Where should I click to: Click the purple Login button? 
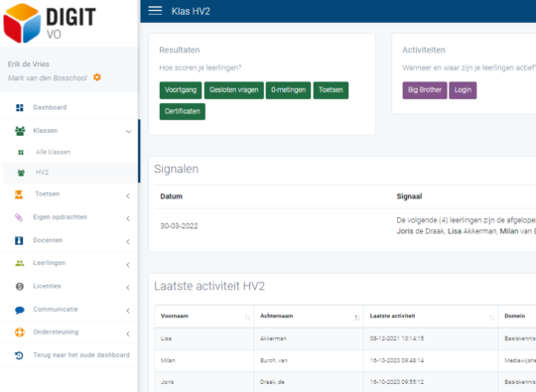tap(463, 90)
